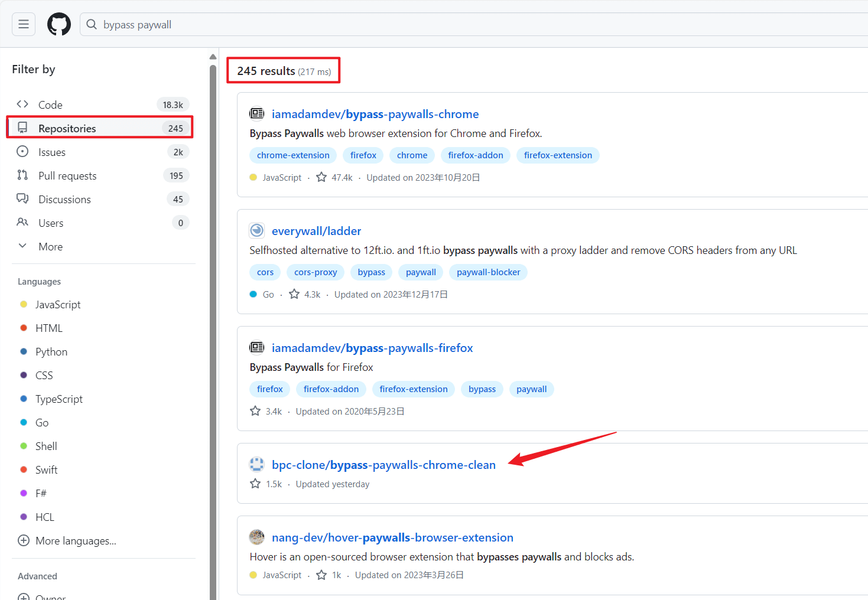Select the cors-proxy topic tag

[x=316, y=272]
